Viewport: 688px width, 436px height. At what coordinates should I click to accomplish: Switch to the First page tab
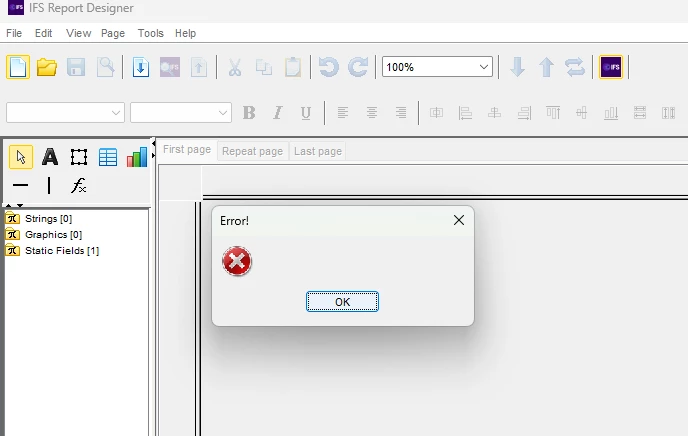(187, 150)
